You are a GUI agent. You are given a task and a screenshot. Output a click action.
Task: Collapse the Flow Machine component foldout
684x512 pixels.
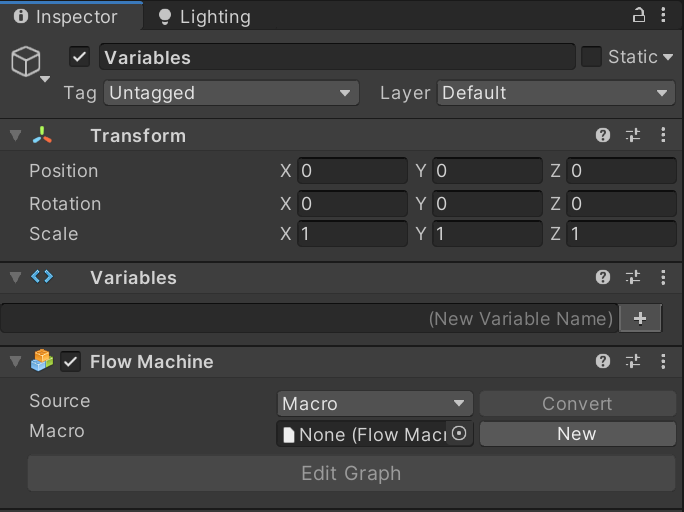16,362
